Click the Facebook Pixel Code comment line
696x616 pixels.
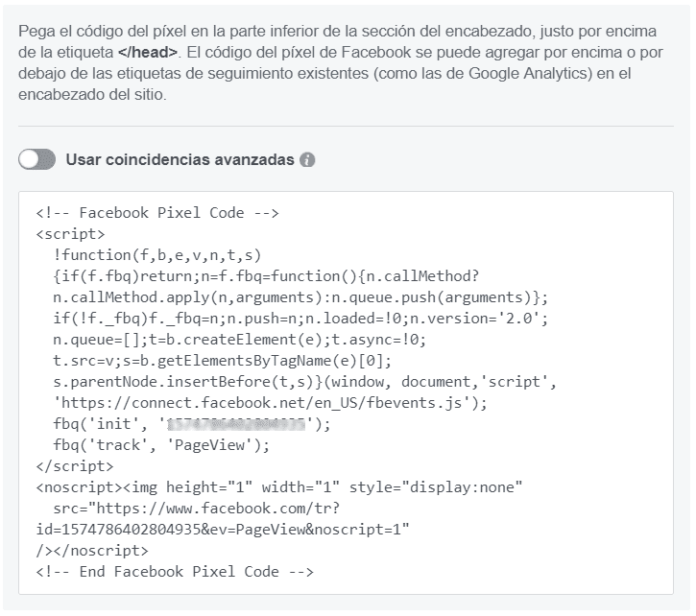pyautogui.click(x=157, y=213)
